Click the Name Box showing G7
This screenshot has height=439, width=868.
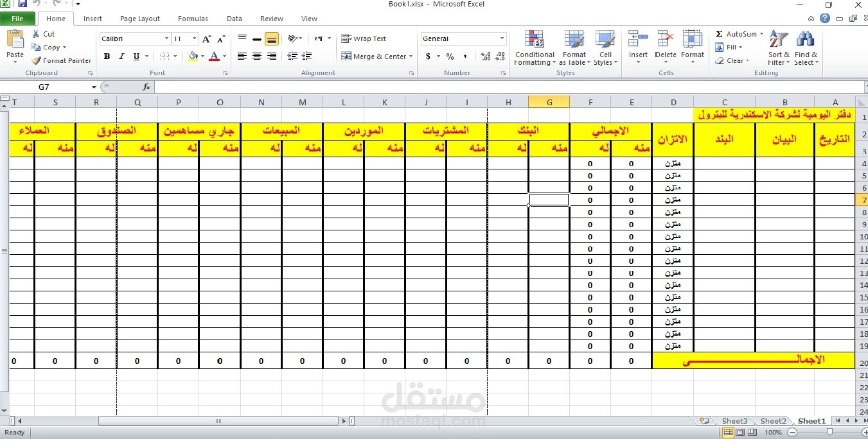pyautogui.click(x=44, y=87)
